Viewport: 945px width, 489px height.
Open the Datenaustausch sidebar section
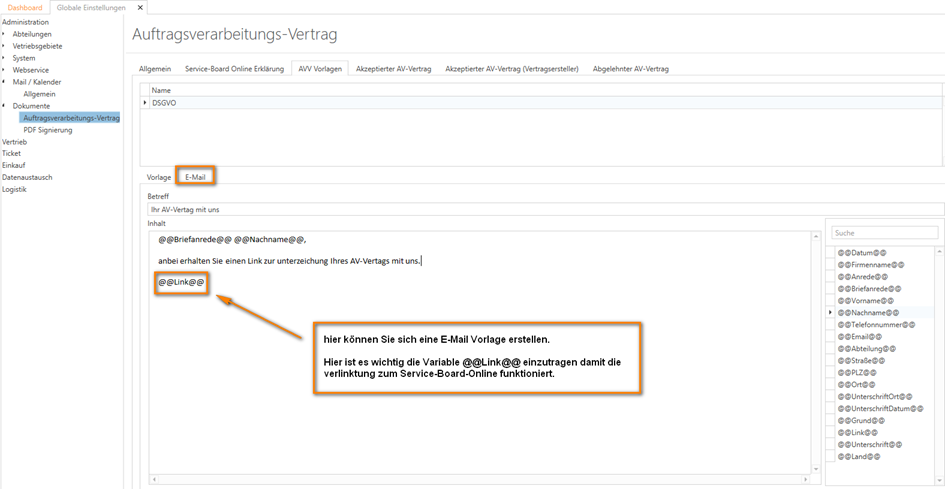(x=27, y=178)
